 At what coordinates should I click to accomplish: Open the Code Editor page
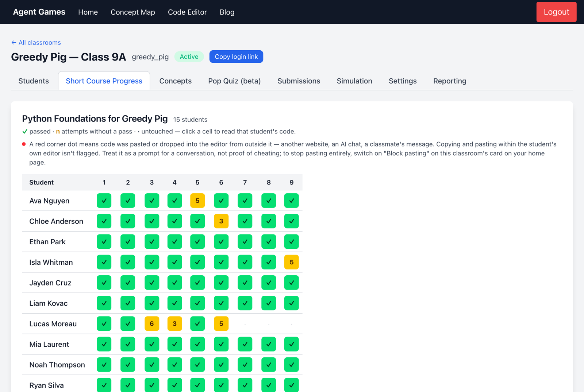click(187, 12)
